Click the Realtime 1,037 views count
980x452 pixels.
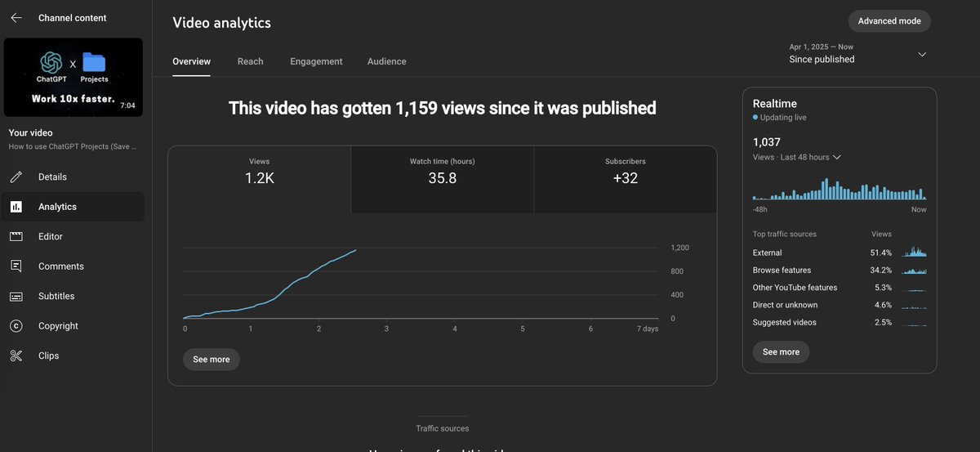pos(767,141)
